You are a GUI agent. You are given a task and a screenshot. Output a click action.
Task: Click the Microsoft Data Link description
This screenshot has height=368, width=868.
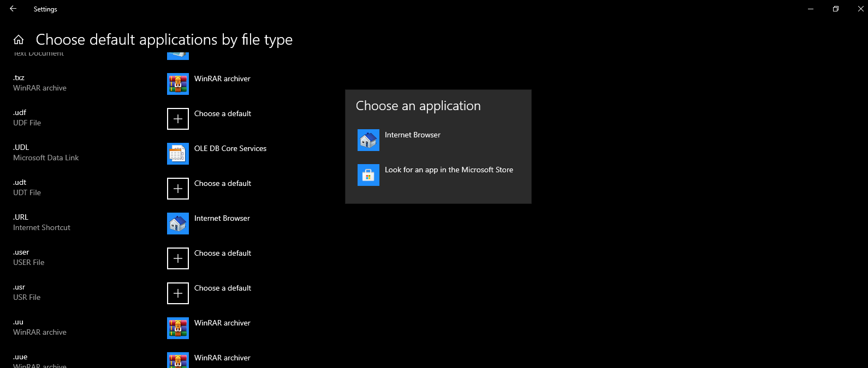[46, 158]
